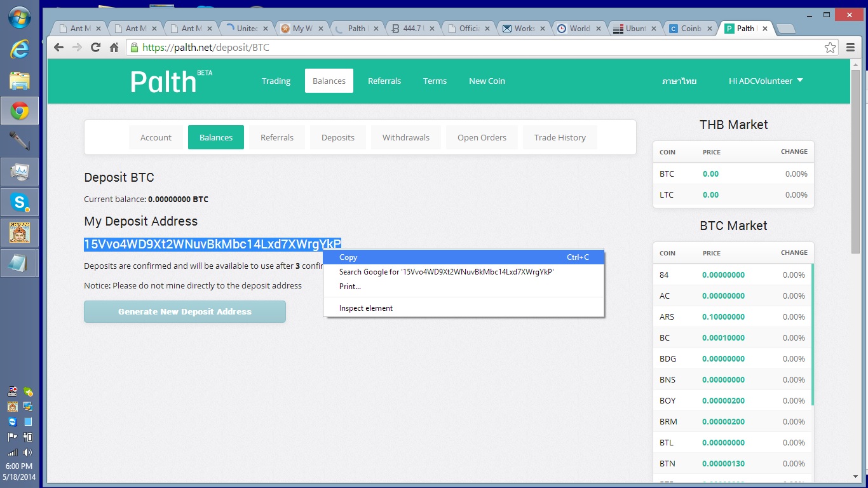The width and height of the screenshot is (868, 488).
Task: Launch Internet Explorer from the taskbar
Action: [x=20, y=50]
